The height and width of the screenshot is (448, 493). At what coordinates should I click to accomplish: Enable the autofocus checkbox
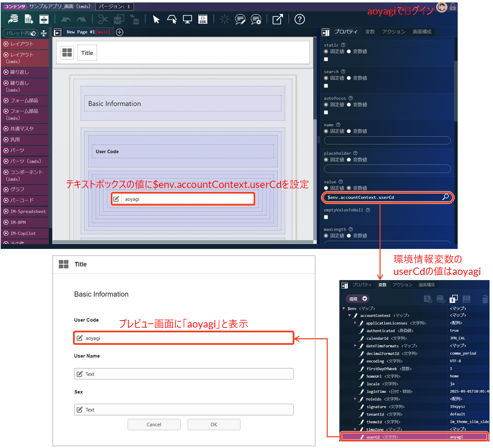pos(326,113)
